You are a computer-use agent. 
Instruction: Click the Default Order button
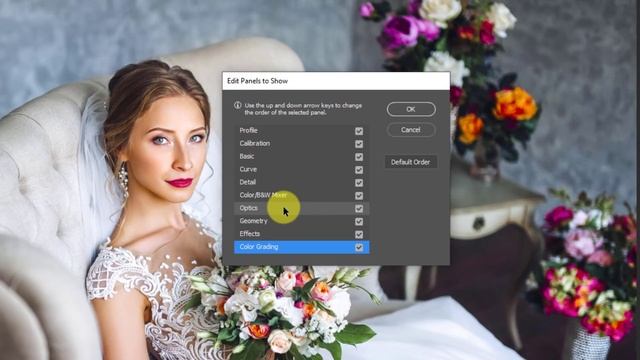point(411,162)
